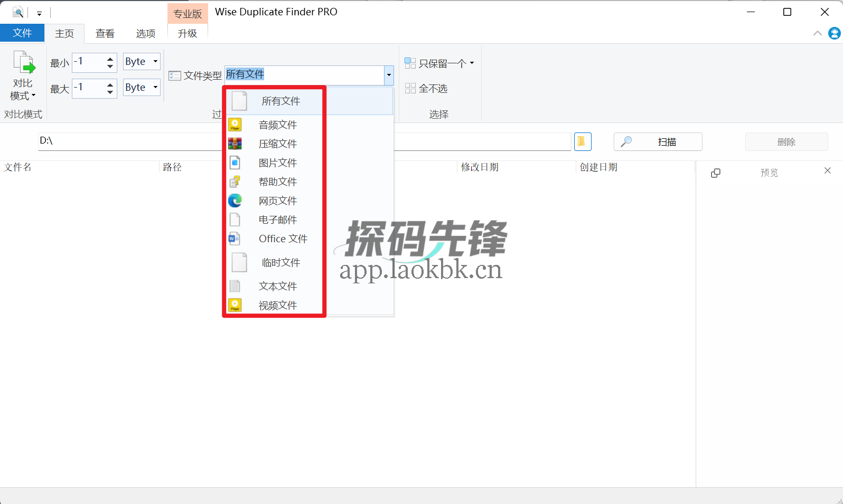
Task: Click the gray page icon for 文本文件
Action: coord(235,286)
